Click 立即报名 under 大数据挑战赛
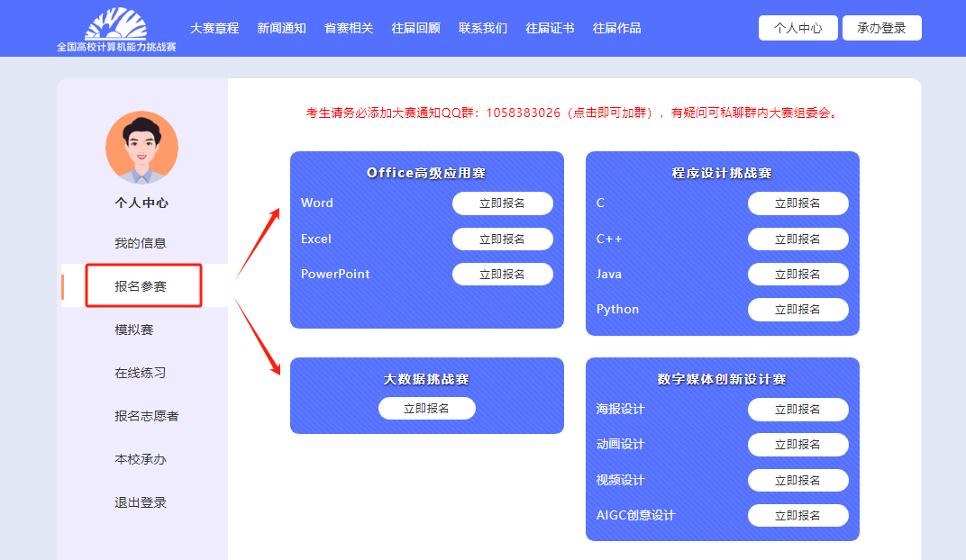966x560 pixels. click(426, 409)
